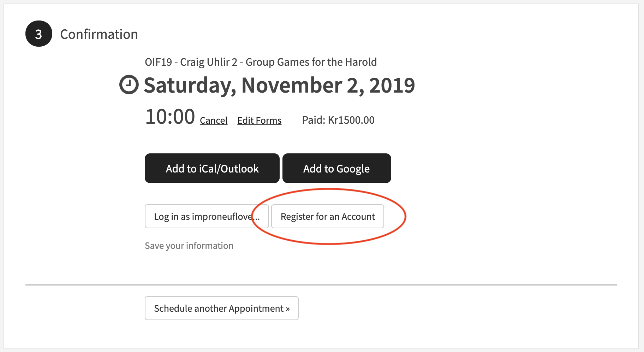This screenshot has width=644, height=352.
Task: Click the step 3 numbered circle
Action: click(x=39, y=34)
